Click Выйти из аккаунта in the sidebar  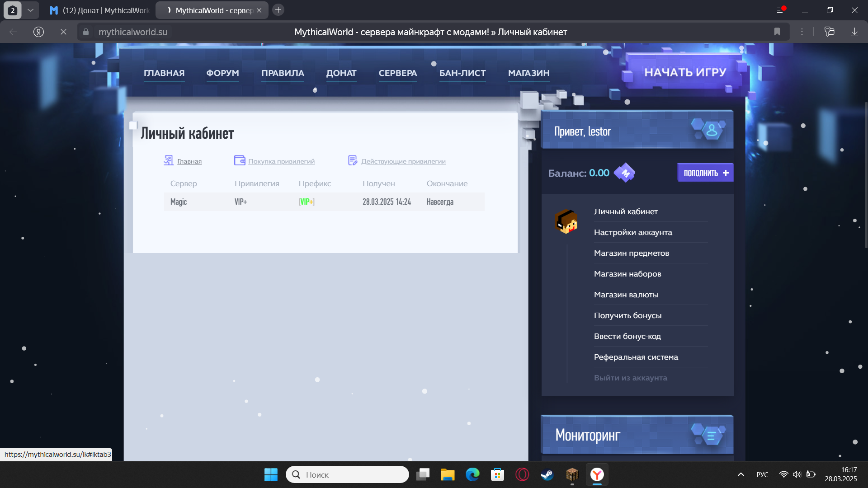tap(631, 378)
